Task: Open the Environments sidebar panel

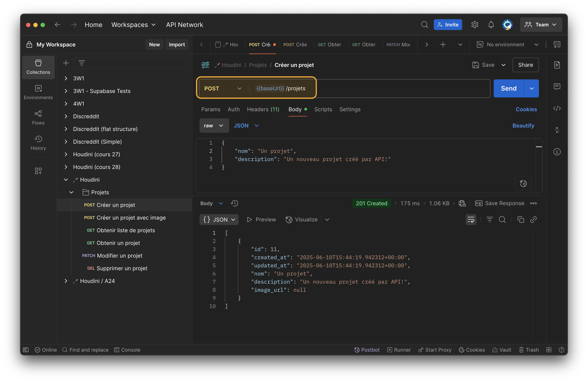Action: [x=38, y=92]
